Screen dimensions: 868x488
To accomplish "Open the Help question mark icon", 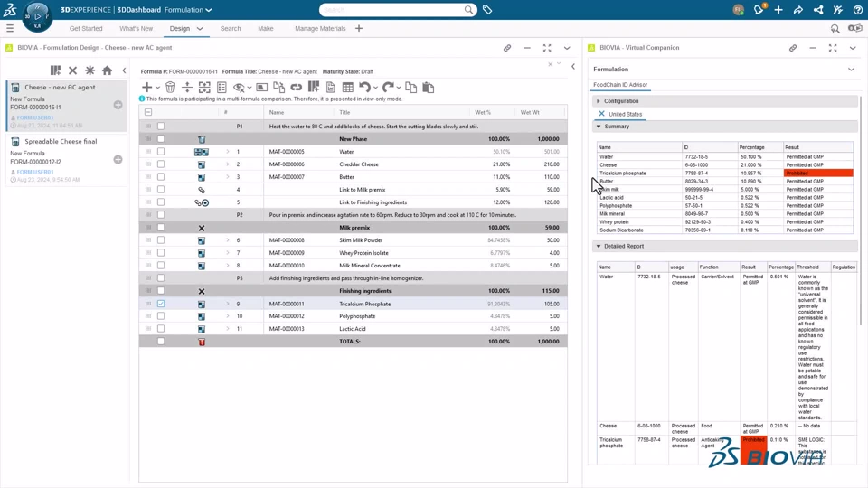I will tap(857, 9).
